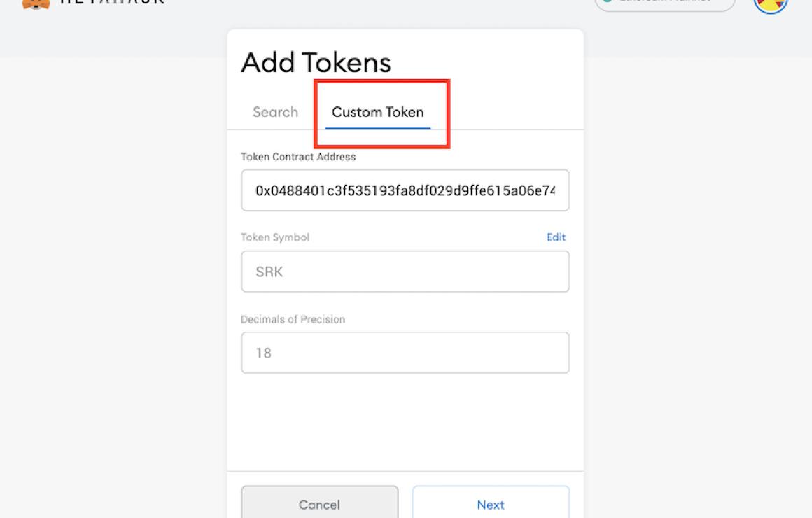Click the MetaMask wordmark in header

[x=113, y=2]
